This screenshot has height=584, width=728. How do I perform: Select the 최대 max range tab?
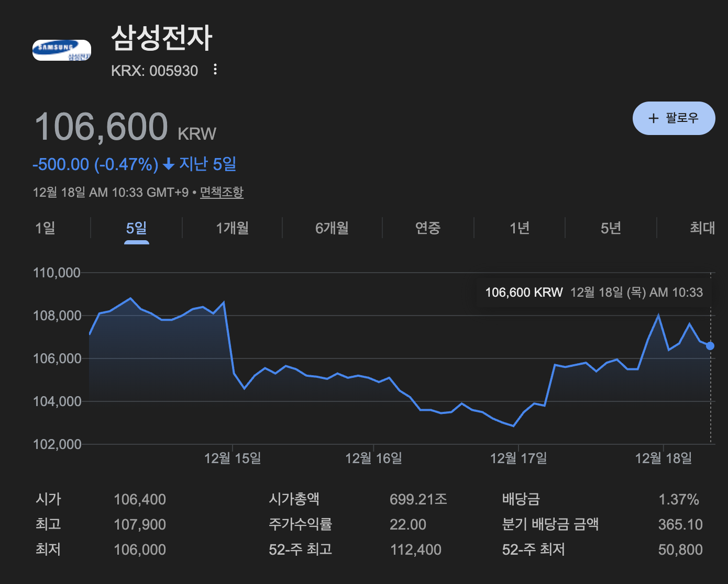[702, 228]
